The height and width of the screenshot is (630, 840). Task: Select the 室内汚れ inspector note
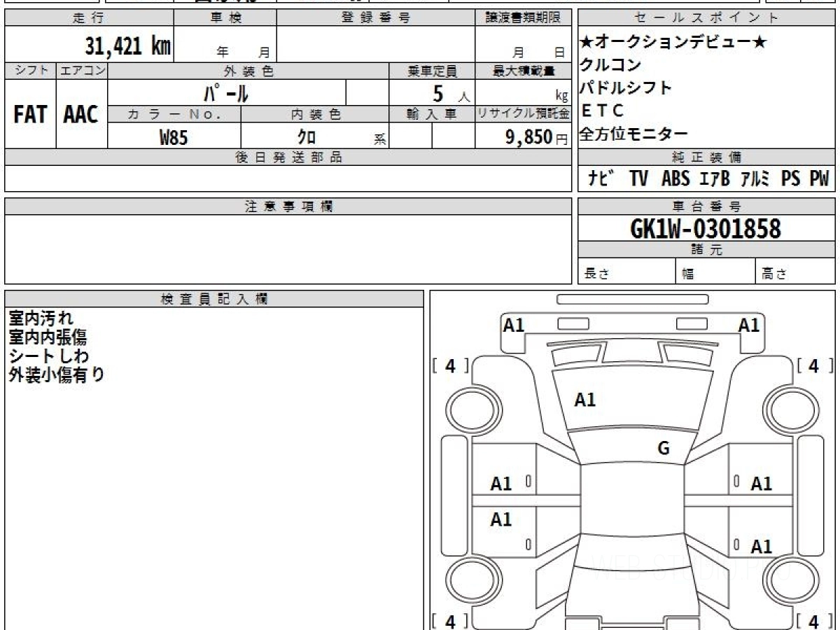(x=41, y=318)
